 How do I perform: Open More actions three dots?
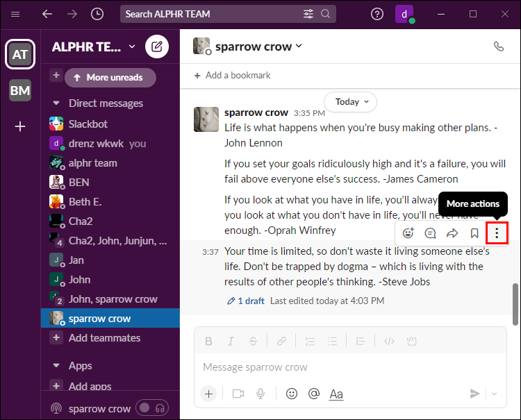497,233
